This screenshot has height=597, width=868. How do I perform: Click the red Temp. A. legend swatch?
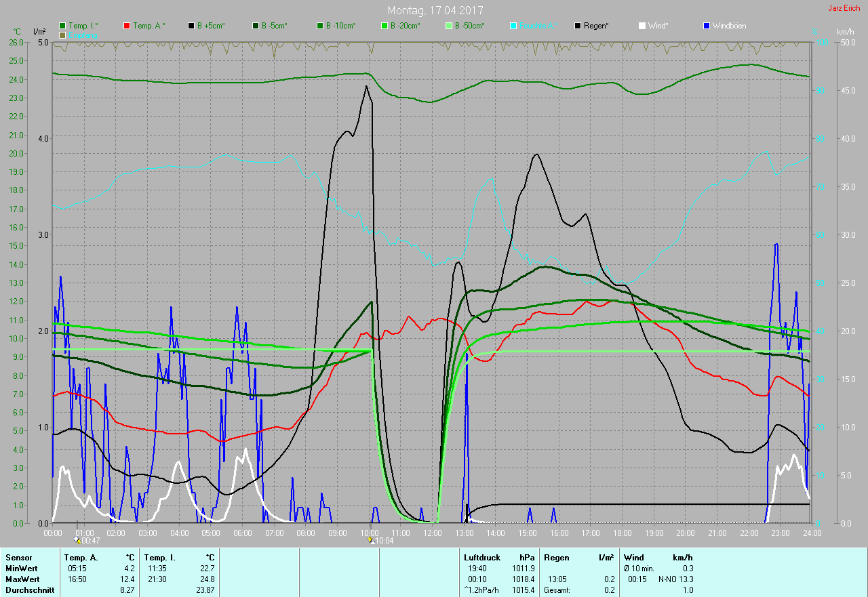[x=127, y=26]
